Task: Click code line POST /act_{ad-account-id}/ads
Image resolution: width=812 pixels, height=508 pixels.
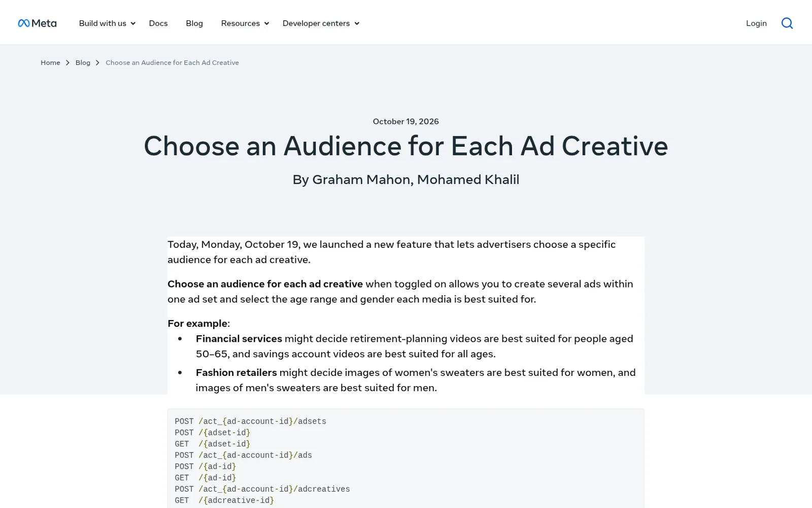Action: point(244,456)
